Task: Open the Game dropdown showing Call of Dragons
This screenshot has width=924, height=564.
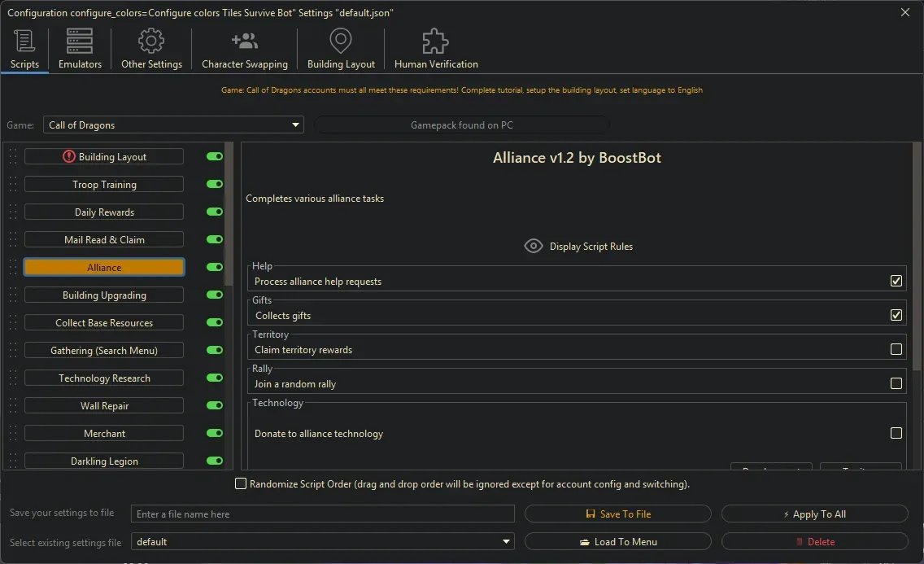Action: click(172, 125)
